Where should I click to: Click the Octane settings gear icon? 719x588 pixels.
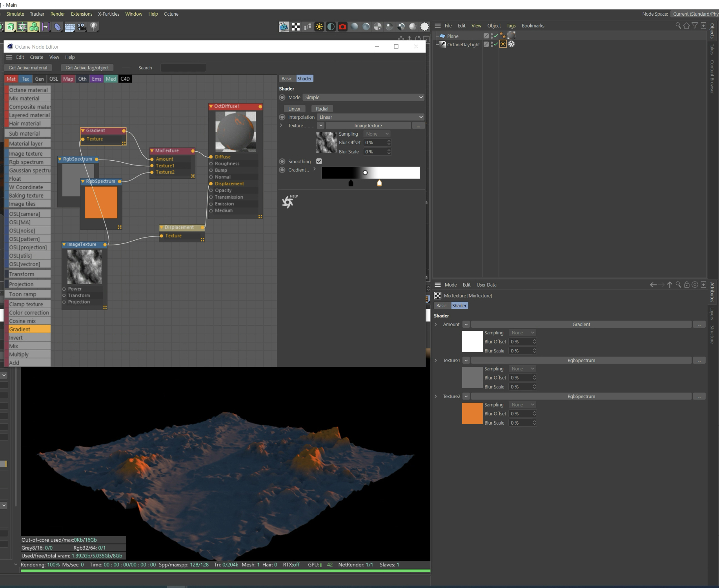424,27
